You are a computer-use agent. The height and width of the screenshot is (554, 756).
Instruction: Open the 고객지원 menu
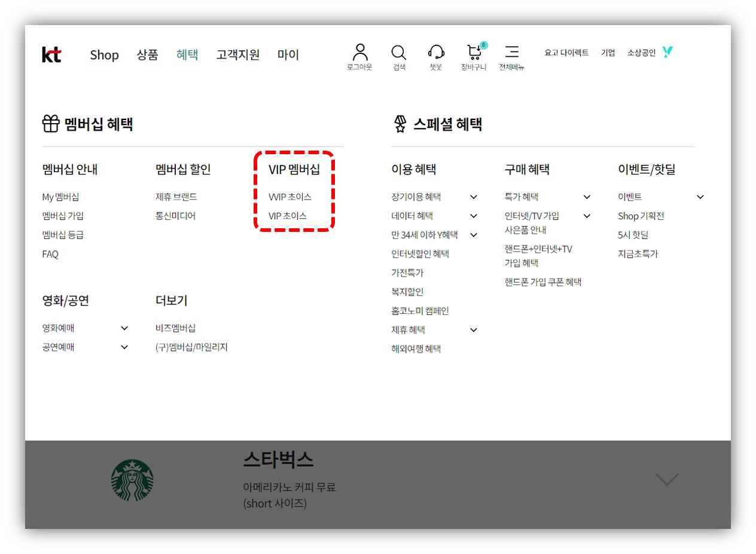237,54
